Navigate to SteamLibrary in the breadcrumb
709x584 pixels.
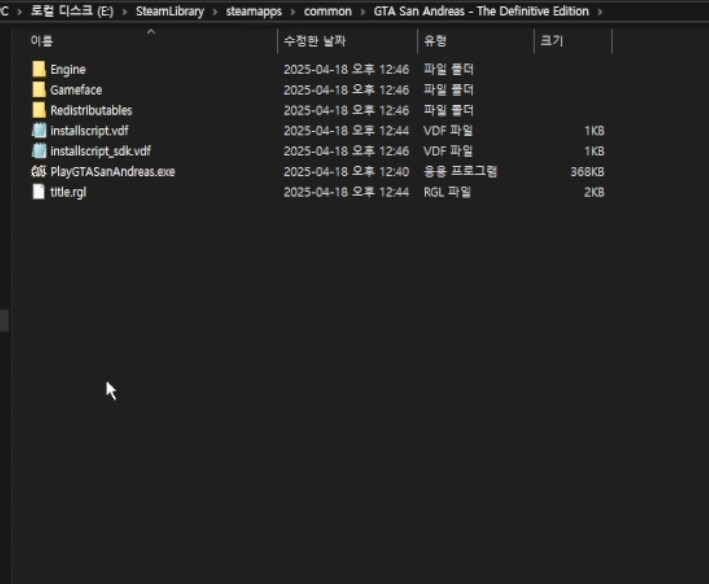point(169,12)
